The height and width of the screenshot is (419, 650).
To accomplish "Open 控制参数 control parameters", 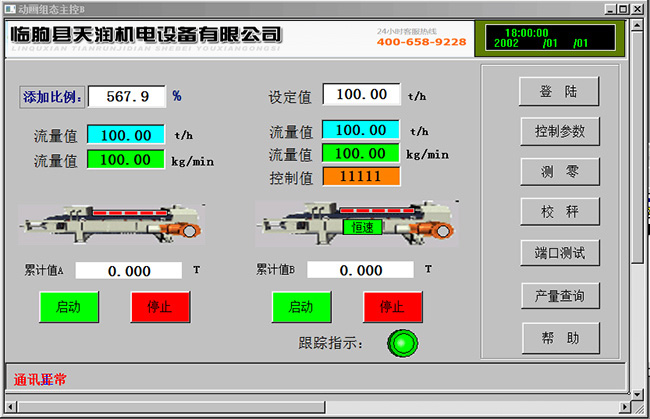I will 560,131.
